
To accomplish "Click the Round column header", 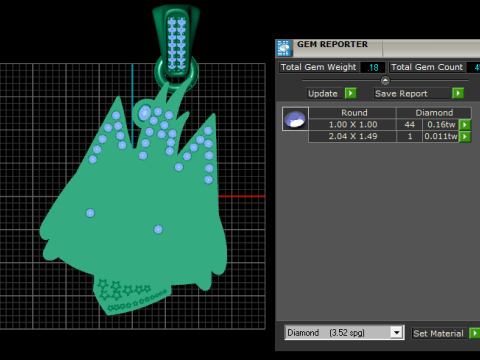I will click(353, 113).
